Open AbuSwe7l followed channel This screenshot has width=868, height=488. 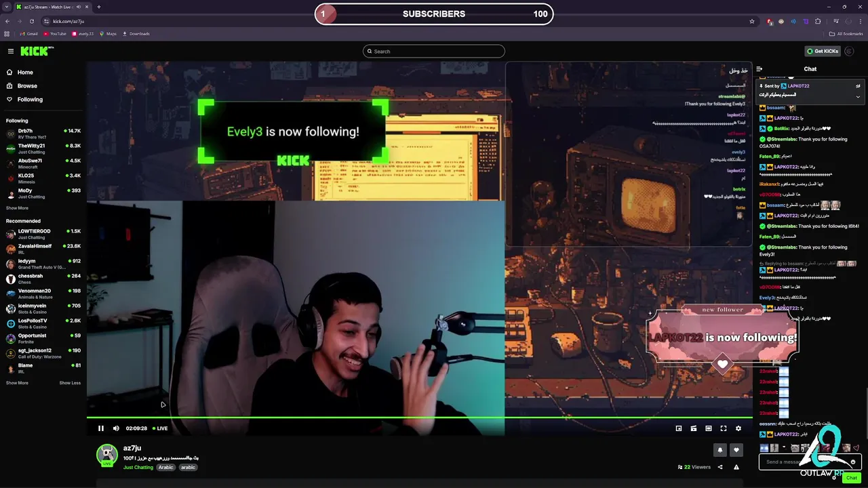pyautogui.click(x=43, y=163)
